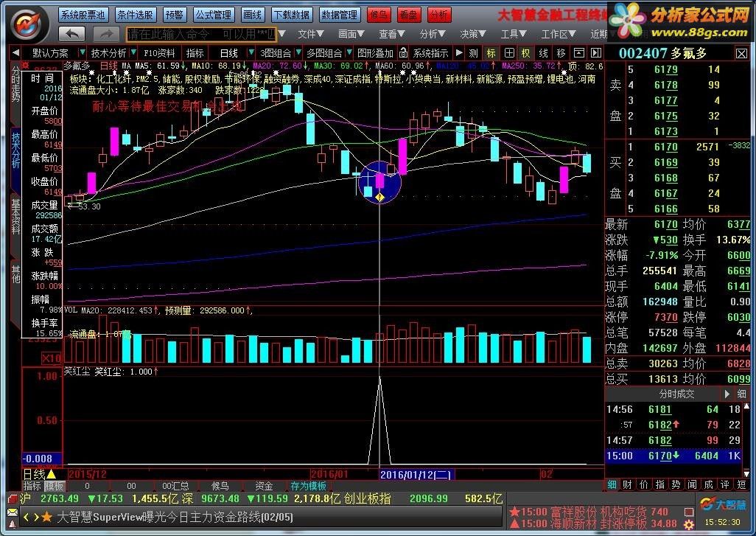Switch to the 势 tab in quote panel
Screen dimensions: 756x536
[x=676, y=484]
